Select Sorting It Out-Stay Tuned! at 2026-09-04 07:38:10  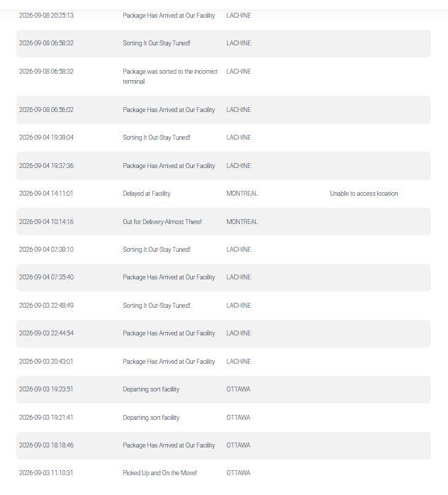(157, 250)
